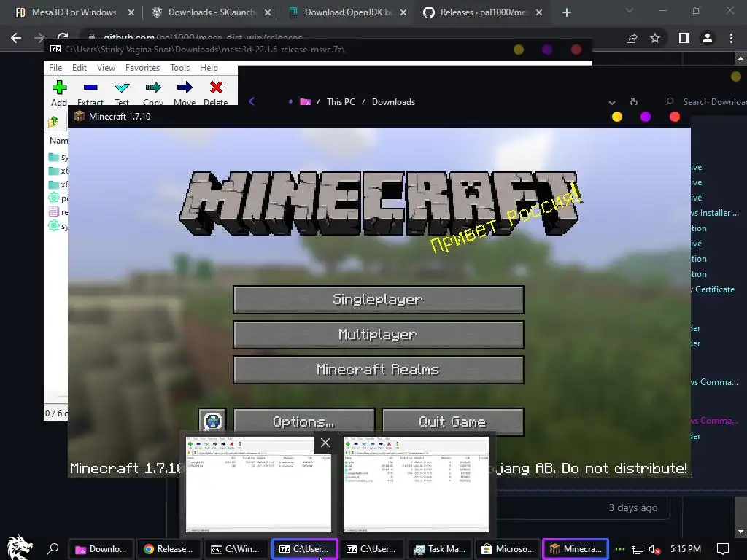747x560 pixels.
Task: Open the Start menu dragon icon
Action: [x=20, y=548]
